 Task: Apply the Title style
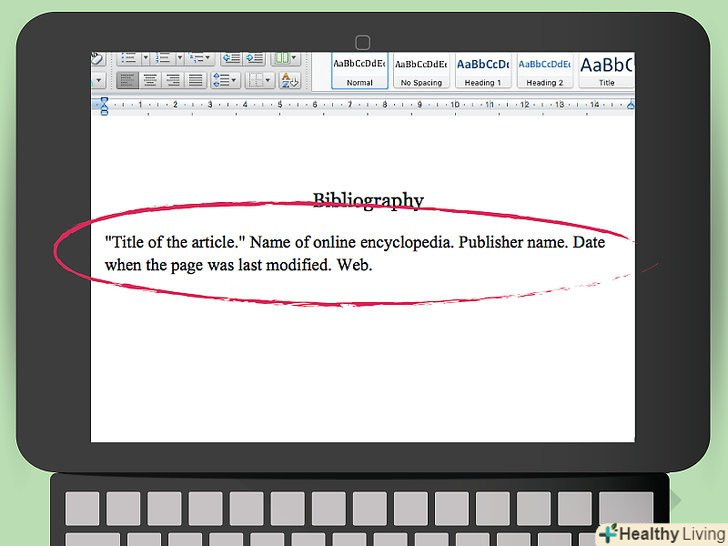606,71
